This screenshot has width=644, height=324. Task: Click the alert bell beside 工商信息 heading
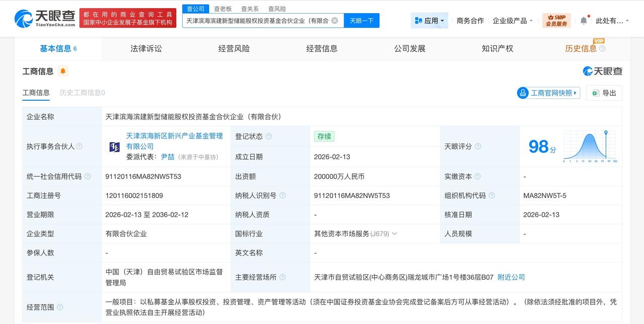coord(62,72)
